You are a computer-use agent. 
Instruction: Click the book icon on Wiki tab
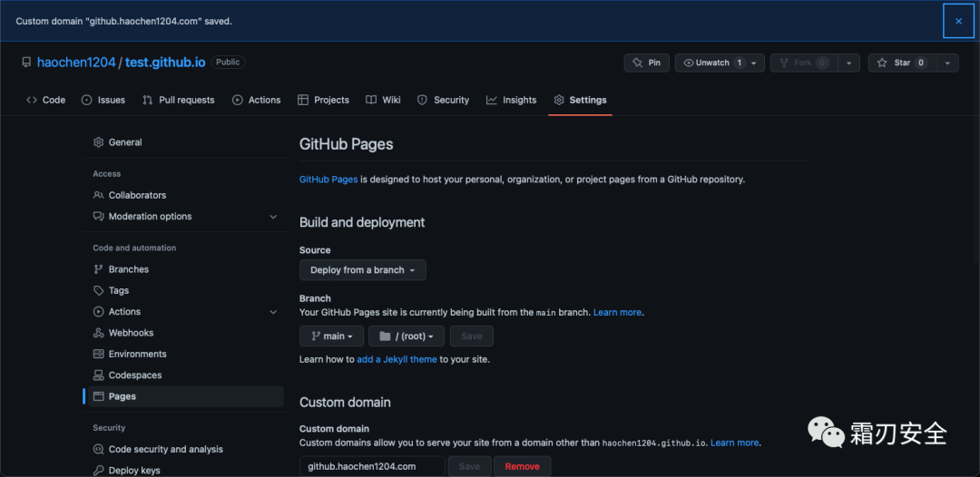tap(371, 100)
